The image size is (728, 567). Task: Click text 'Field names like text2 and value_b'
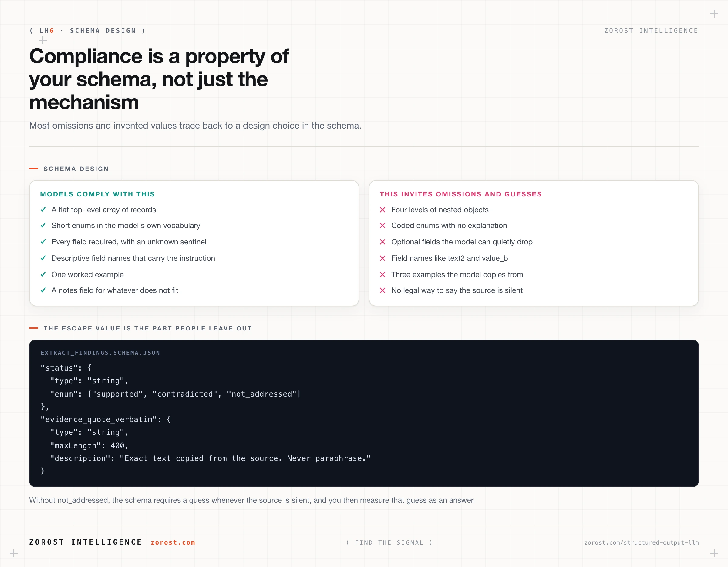pyautogui.click(x=449, y=258)
